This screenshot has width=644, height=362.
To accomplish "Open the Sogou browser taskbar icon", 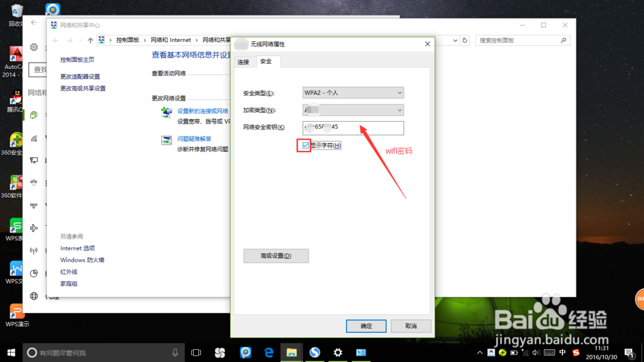I will pos(315,352).
